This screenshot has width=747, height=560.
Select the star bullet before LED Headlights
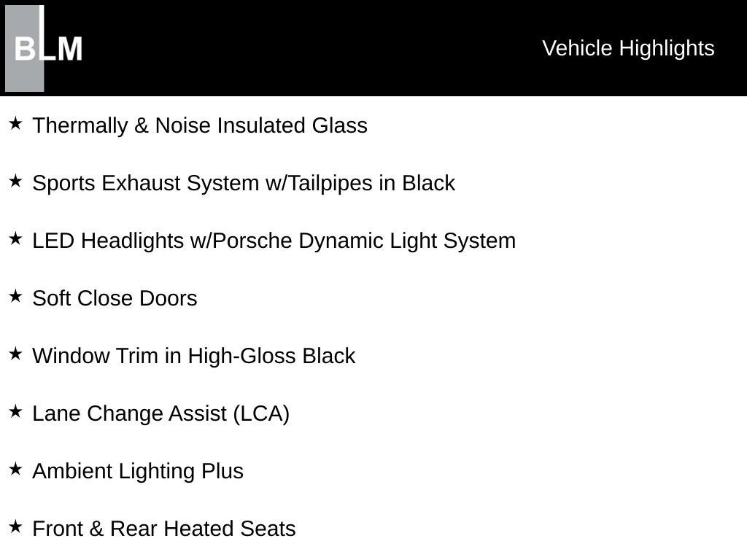[15, 239]
